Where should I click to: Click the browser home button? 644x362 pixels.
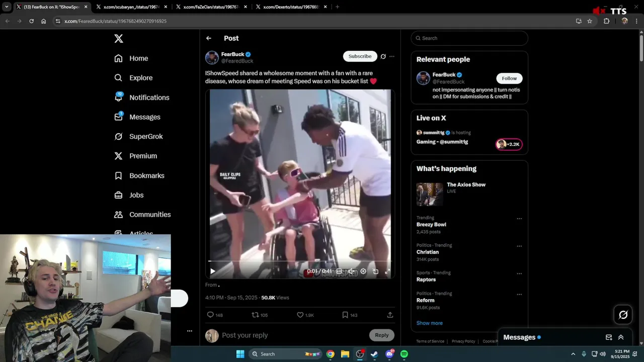(x=44, y=21)
